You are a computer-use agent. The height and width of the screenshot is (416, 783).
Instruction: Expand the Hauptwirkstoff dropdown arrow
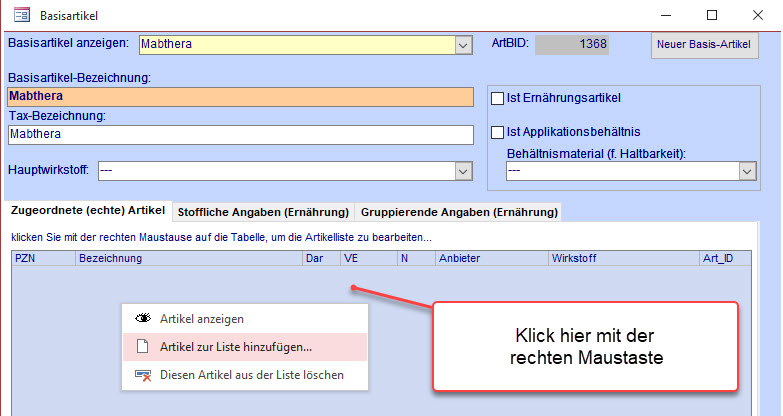463,171
